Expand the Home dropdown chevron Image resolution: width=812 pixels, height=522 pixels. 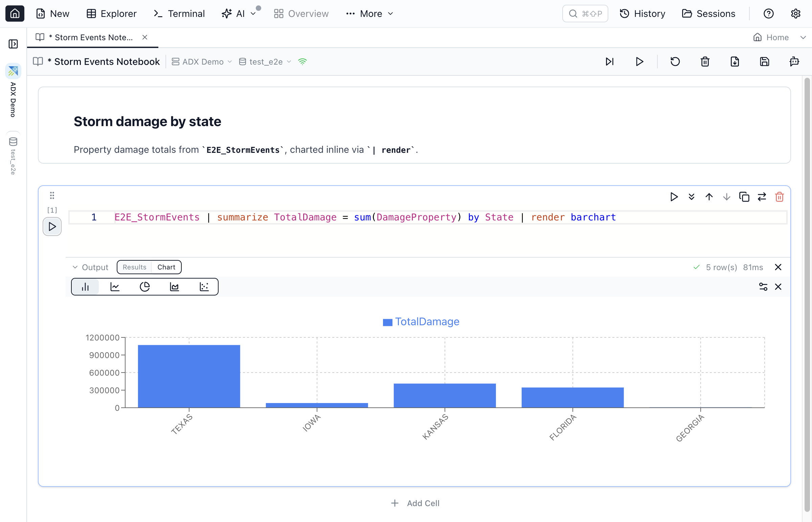803,37
